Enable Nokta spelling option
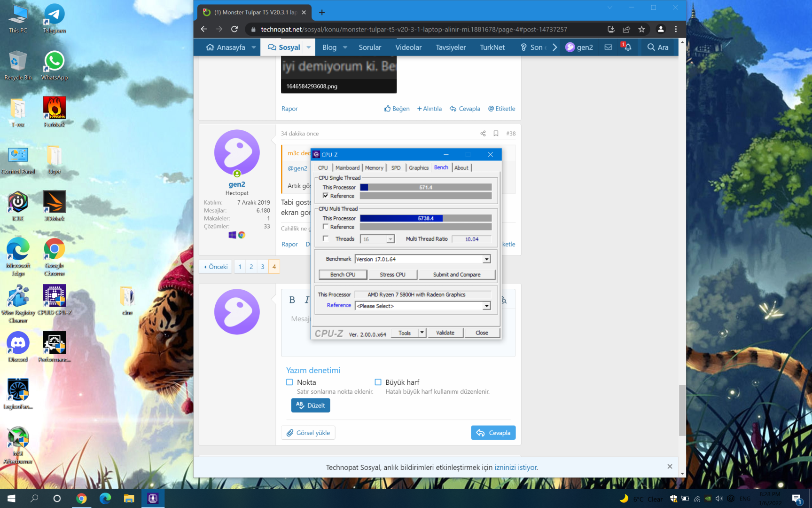The image size is (812, 508). pos(289,382)
